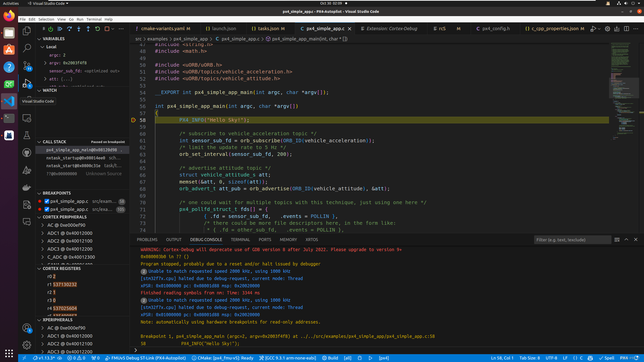Open Terminal from the Ubuntu dock
Screen dimensions: 644x362
(9, 118)
